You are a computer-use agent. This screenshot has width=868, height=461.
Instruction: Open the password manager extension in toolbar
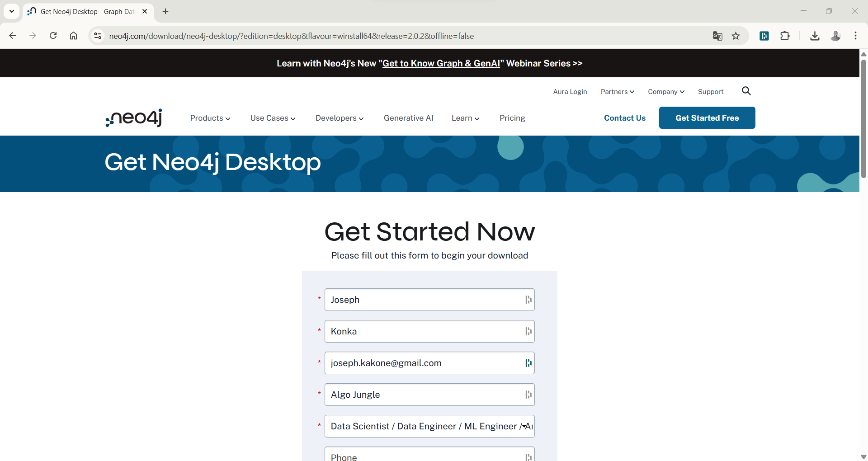[x=764, y=36]
